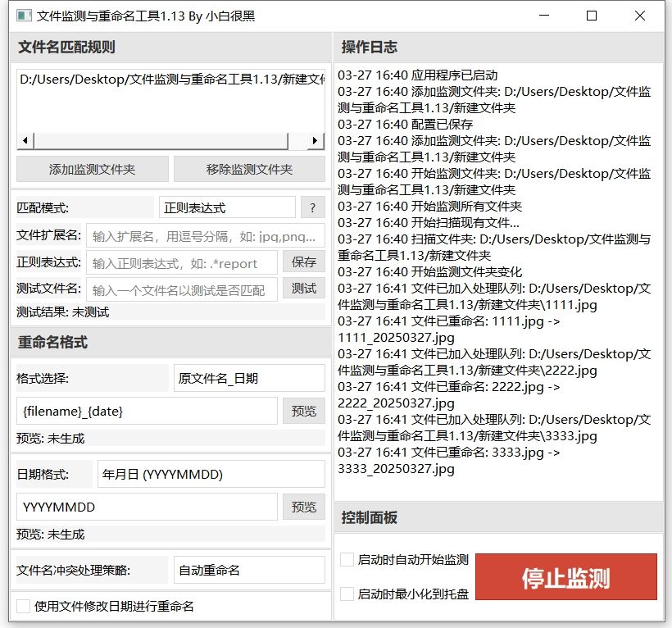Minimize the window
Screen dimensions: 672x628
pos(544,16)
